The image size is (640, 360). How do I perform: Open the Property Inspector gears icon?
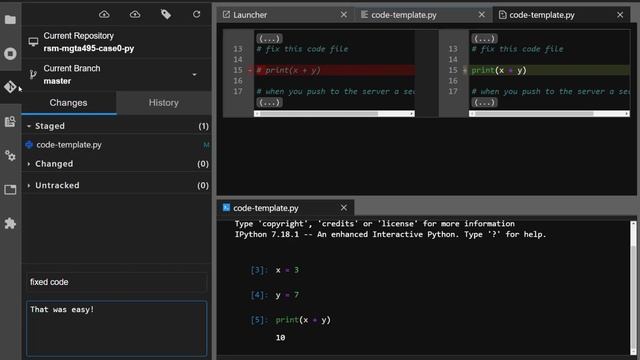tap(10, 155)
